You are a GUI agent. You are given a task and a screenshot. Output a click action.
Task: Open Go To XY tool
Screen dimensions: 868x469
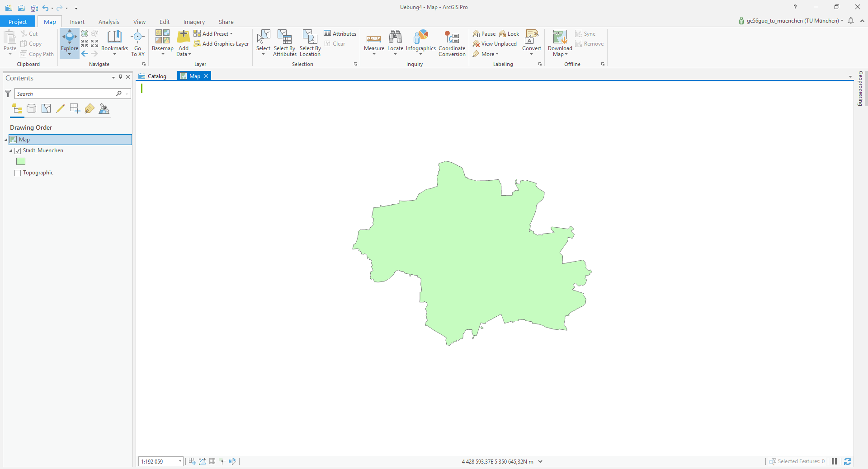pyautogui.click(x=138, y=43)
